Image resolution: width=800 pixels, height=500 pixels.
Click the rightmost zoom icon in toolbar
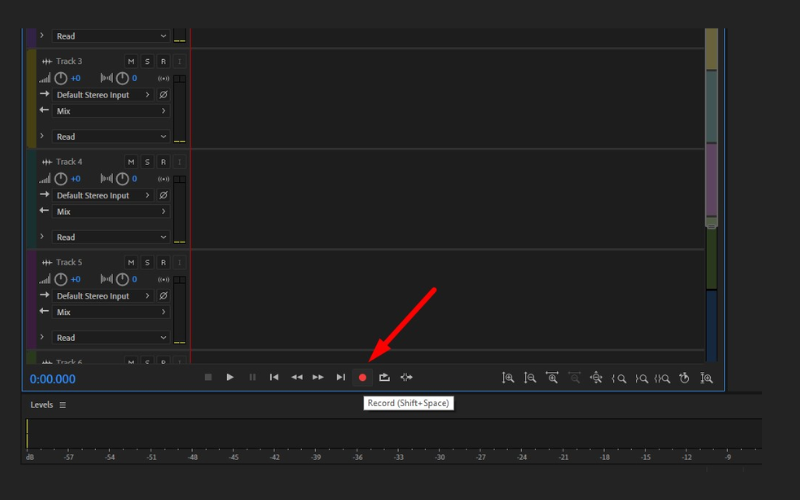point(706,378)
